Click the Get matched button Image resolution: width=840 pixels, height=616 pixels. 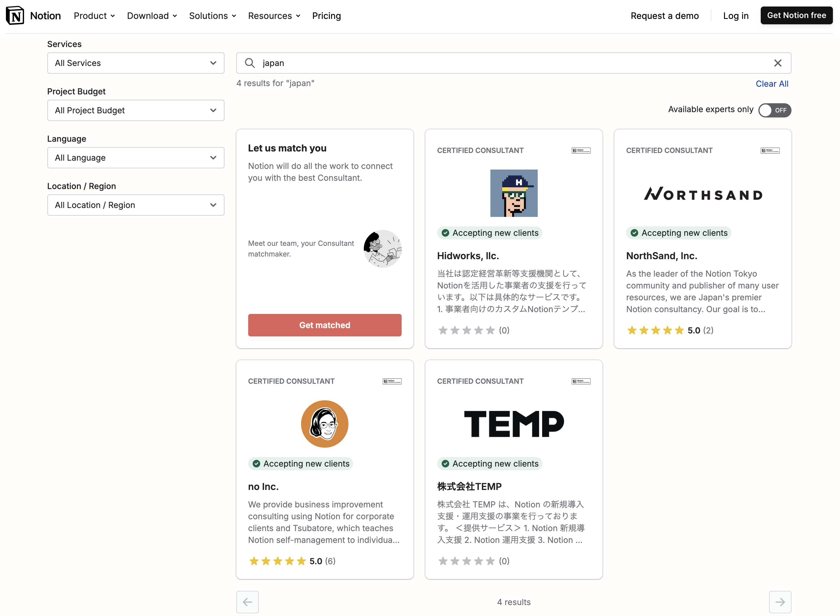tap(324, 325)
